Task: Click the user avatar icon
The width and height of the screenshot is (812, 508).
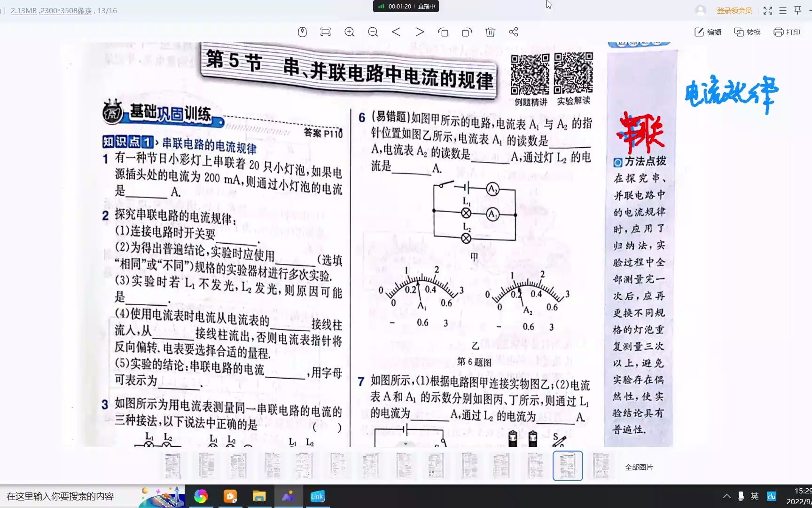Action: coord(701,10)
